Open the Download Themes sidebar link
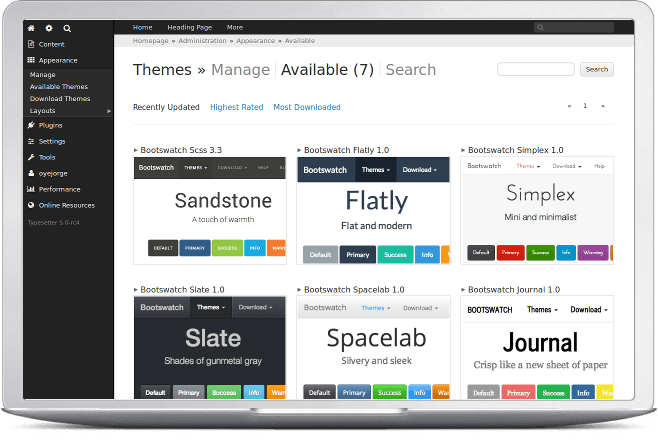658x442 pixels. [x=60, y=99]
